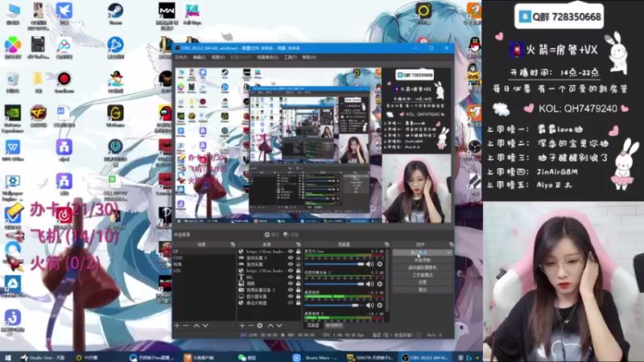This screenshot has width=644, height=362.
Task: Add a new source with the plus icon
Action: pyautogui.click(x=242, y=326)
